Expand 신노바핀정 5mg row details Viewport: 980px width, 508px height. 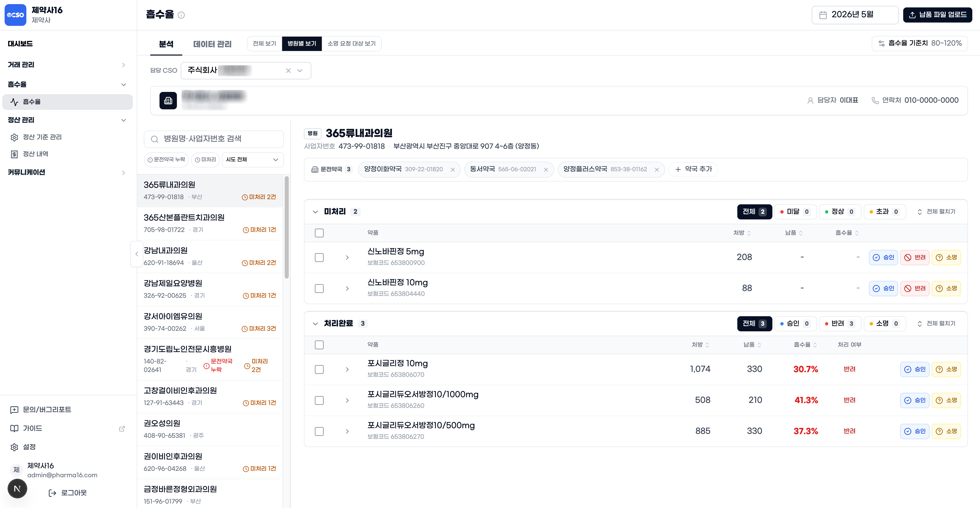(x=347, y=258)
